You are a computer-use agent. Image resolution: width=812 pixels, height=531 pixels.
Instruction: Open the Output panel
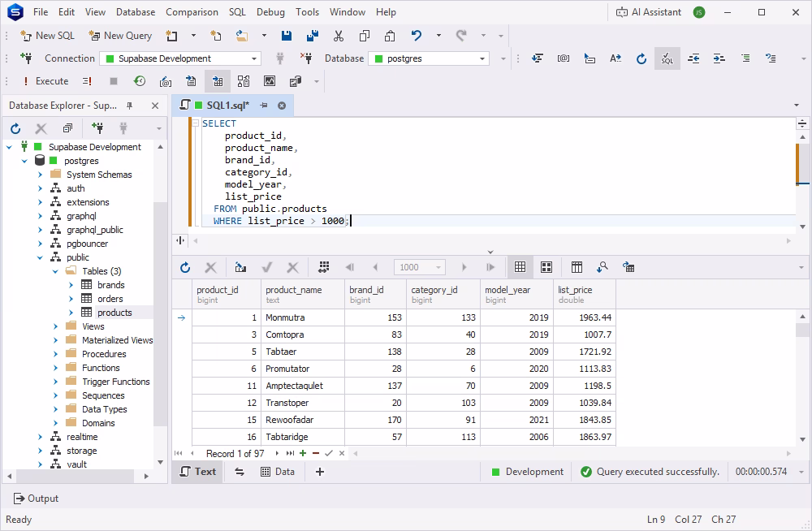pos(36,499)
